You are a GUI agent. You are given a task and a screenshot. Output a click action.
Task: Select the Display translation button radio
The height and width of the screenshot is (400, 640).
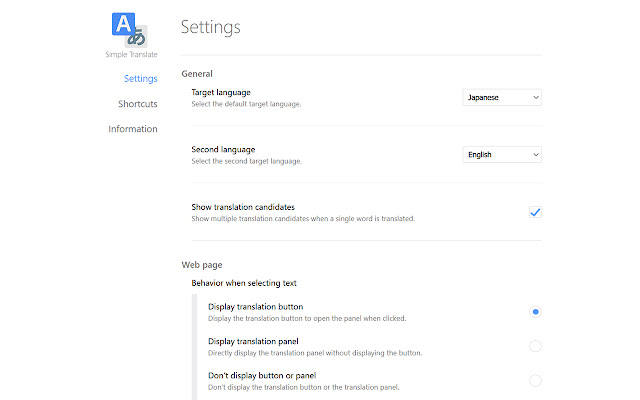point(536,312)
